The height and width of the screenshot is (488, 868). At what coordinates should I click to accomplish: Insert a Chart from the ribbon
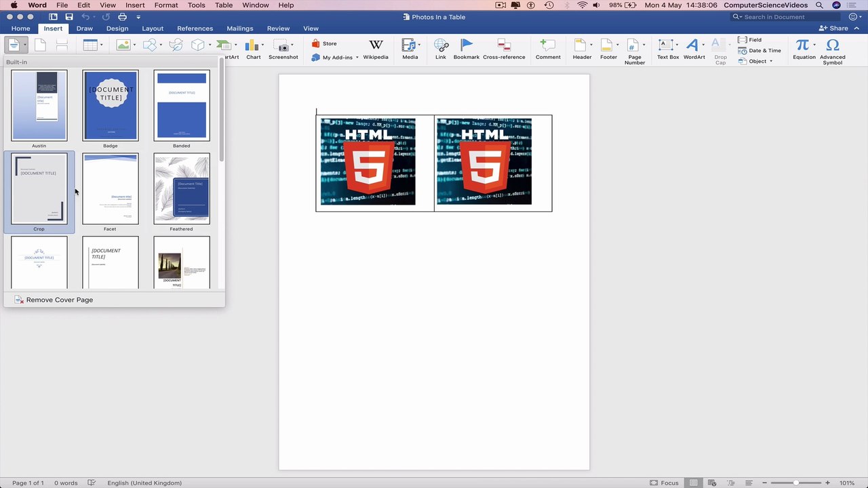point(253,49)
